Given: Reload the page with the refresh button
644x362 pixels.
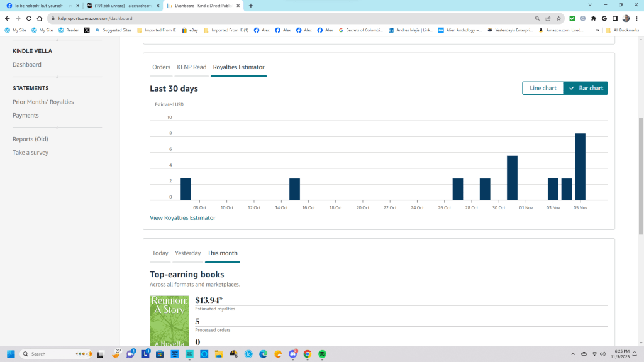Looking at the screenshot, I should coord(28,18).
